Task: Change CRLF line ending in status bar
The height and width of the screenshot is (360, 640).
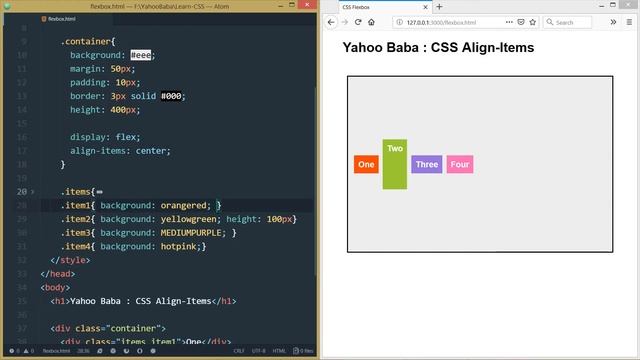Action: (239, 351)
